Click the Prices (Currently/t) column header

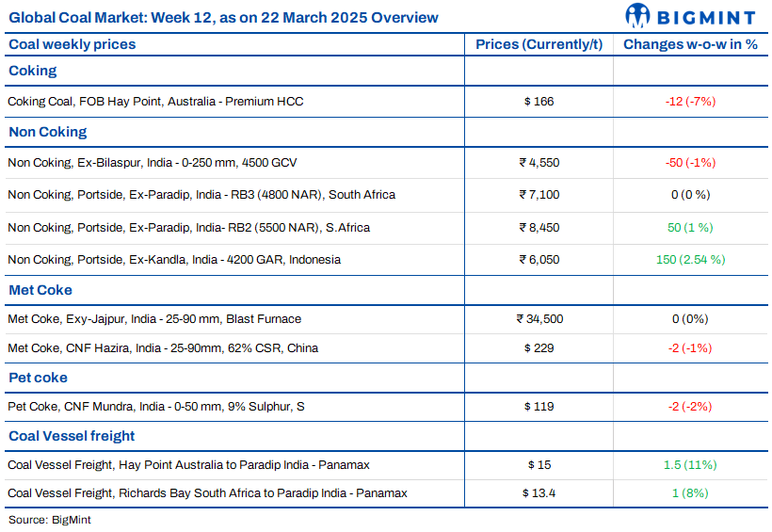[539, 44]
